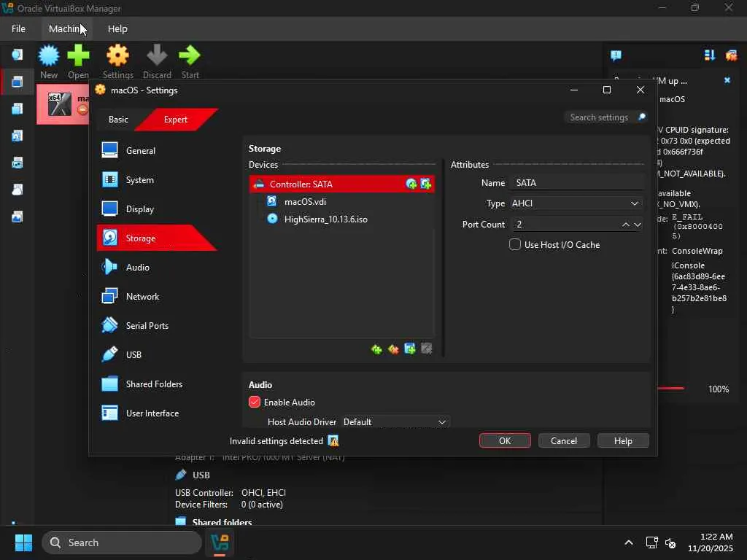Open Media tool in Manager left sidebar

tap(18, 136)
